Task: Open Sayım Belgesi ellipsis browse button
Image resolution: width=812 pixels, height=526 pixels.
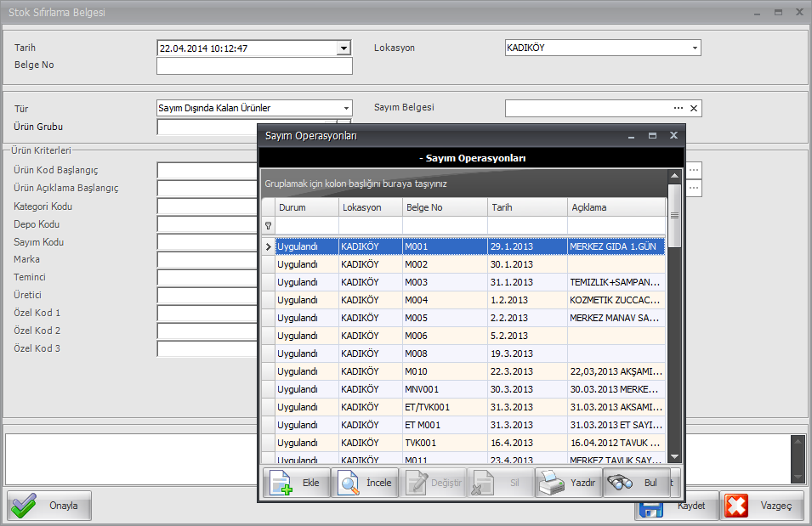Action: click(x=679, y=108)
